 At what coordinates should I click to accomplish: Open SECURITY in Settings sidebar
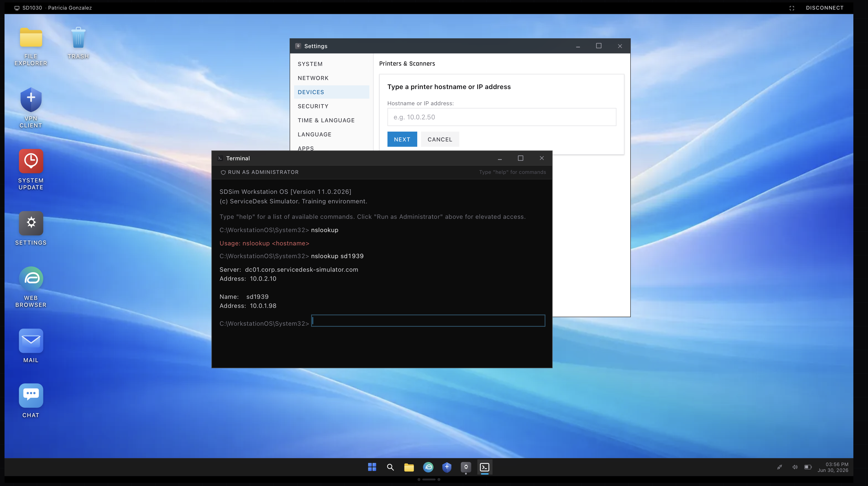332,106
